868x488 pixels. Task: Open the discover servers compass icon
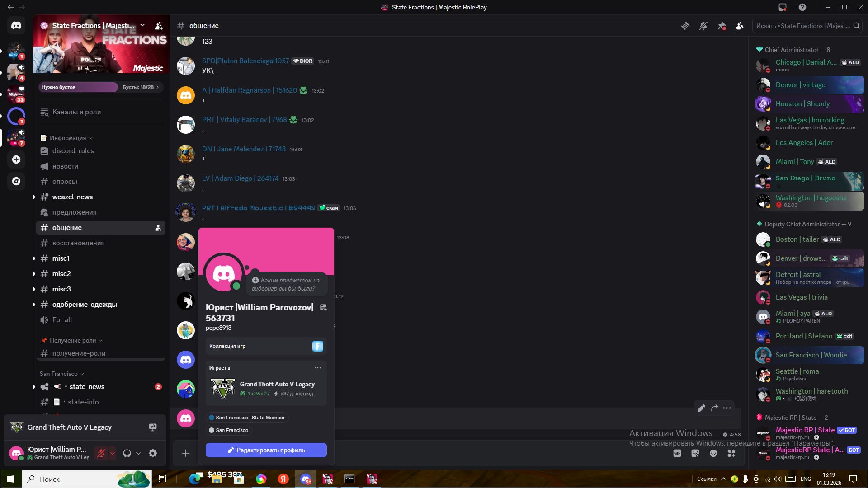point(16,181)
